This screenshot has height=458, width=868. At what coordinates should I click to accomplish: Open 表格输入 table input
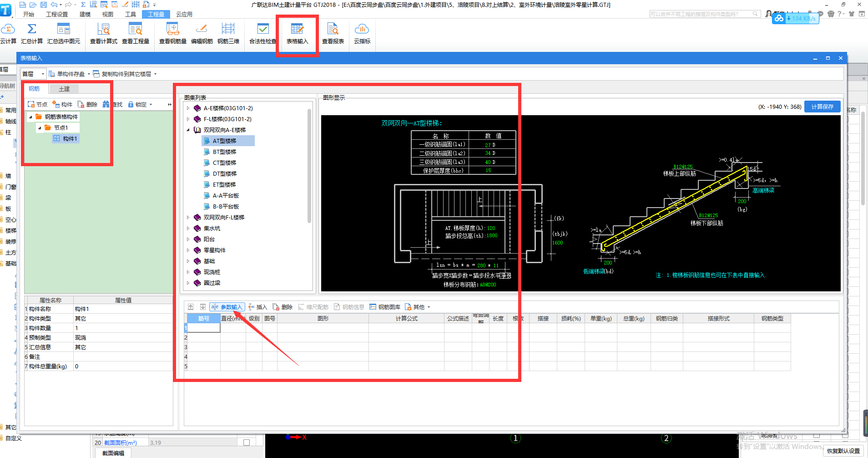[297, 34]
